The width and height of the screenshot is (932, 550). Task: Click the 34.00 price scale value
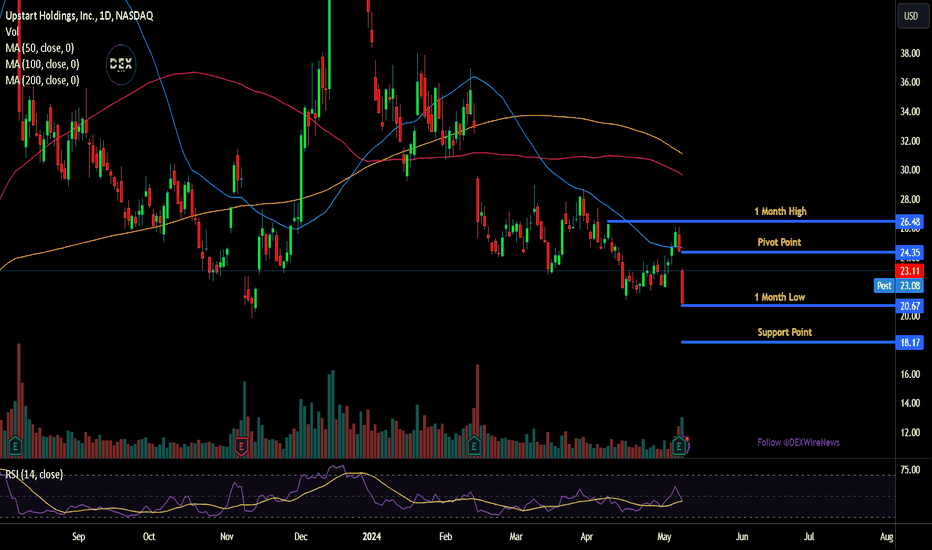[x=910, y=112]
